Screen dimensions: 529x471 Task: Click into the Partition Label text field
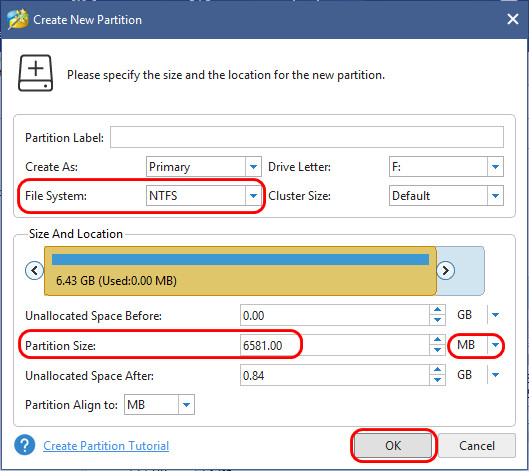[307, 137]
